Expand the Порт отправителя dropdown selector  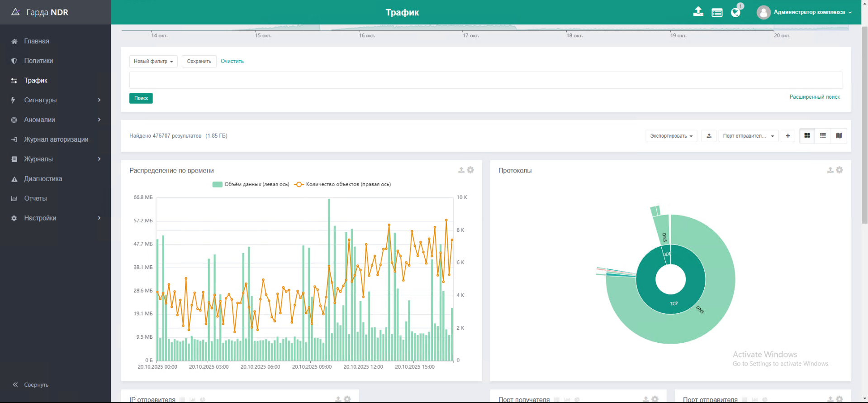click(x=748, y=136)
